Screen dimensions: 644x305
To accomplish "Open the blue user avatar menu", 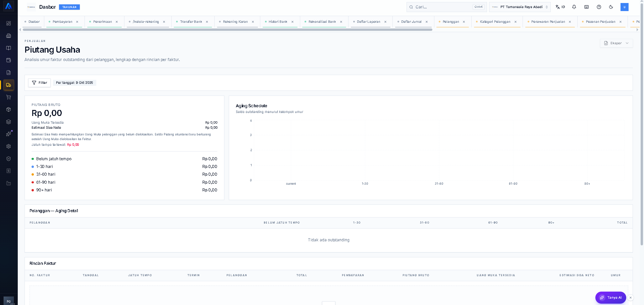I will pyautogui.click(x=625, y=7).
